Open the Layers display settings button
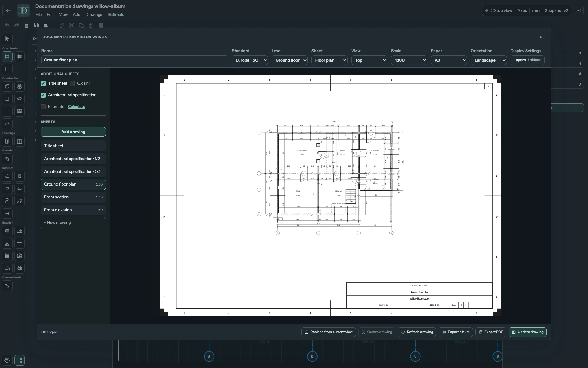This screenshot has width=588, height=368. tap(527, 60)
